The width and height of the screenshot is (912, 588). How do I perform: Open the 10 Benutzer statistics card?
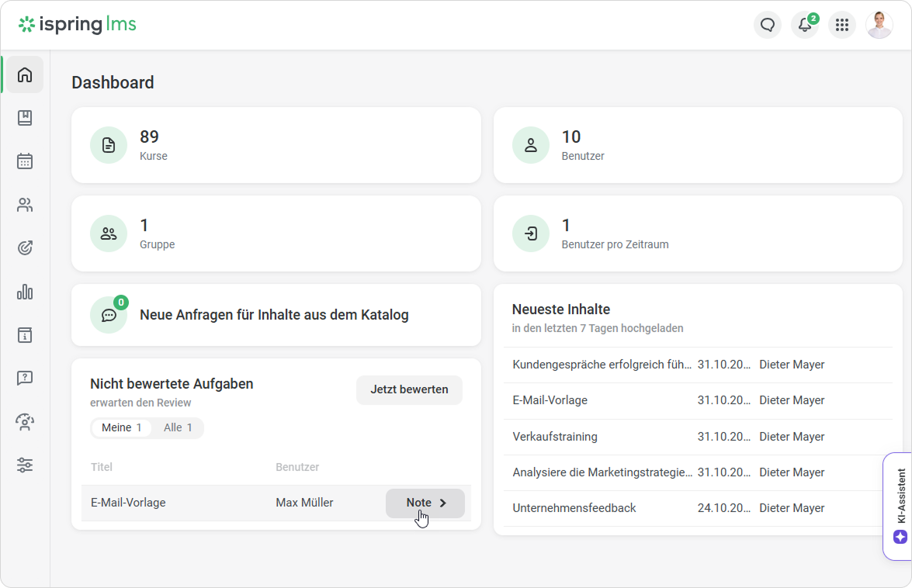pos(698,145)
